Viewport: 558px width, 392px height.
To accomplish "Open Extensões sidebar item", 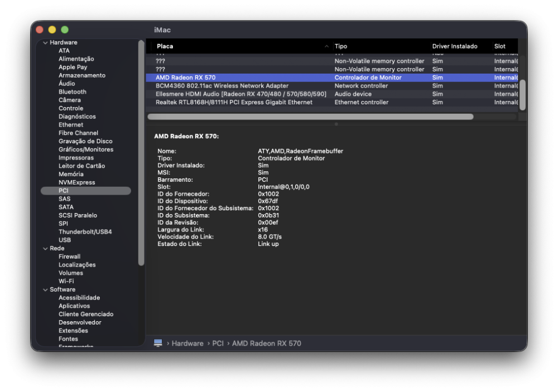I will (73, 331).
